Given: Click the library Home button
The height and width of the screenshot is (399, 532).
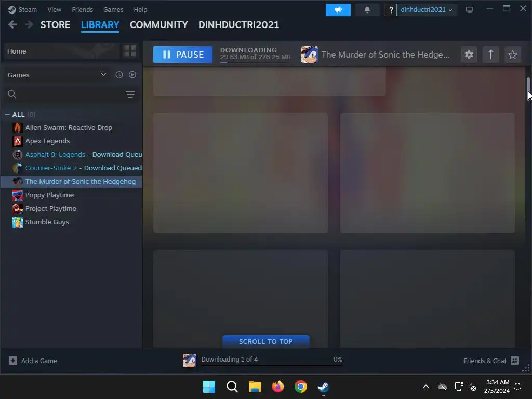Looking at the screenshot, I should tap(62, 51).
